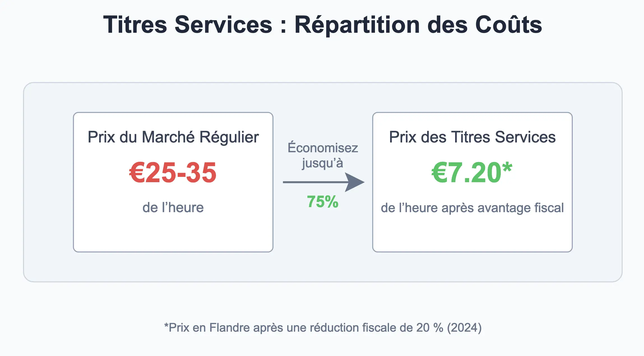Click the gray arrow pointing right
The width and height of the screenshot is (644, 356).
point(323,182)
